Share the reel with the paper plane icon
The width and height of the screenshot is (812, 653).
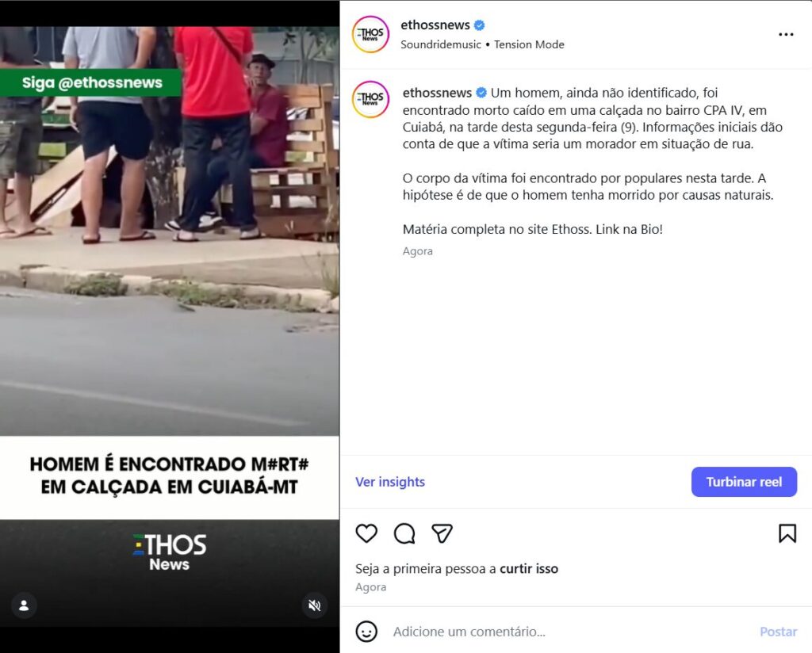coord(442,533)
